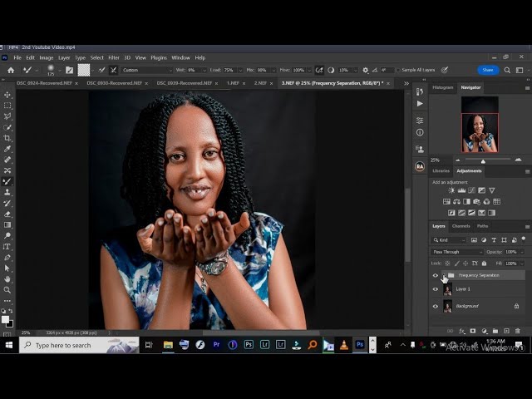Open the Filter menu

coord(114,57)
